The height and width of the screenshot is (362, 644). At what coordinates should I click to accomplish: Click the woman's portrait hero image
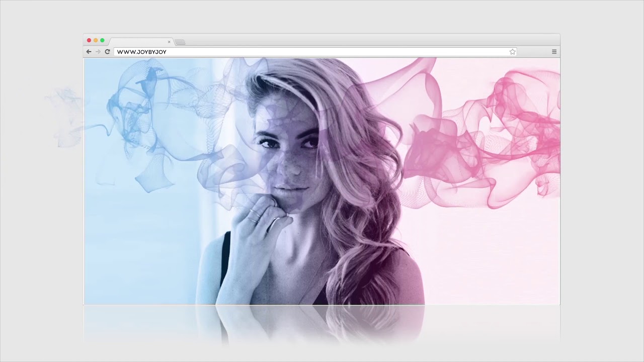click(321, 182)
